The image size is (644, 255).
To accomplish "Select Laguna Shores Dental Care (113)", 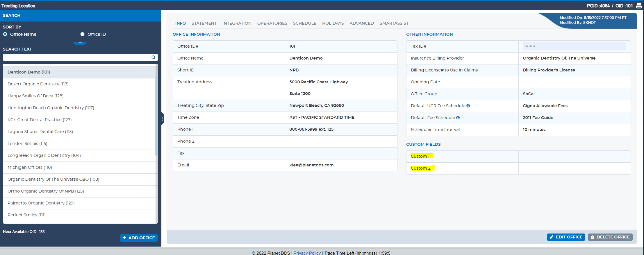I will (x=79, y=132).
